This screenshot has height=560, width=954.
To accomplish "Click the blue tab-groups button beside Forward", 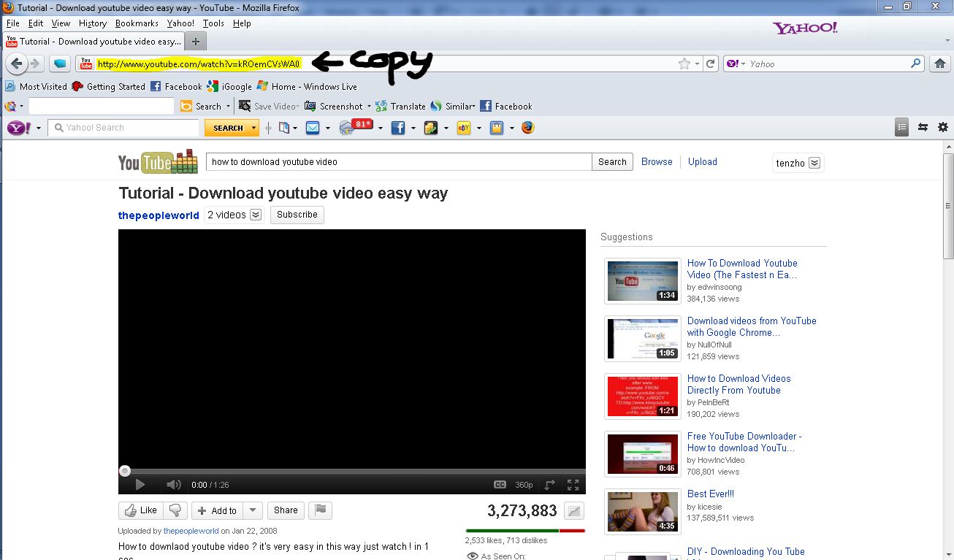I will 60,64.
